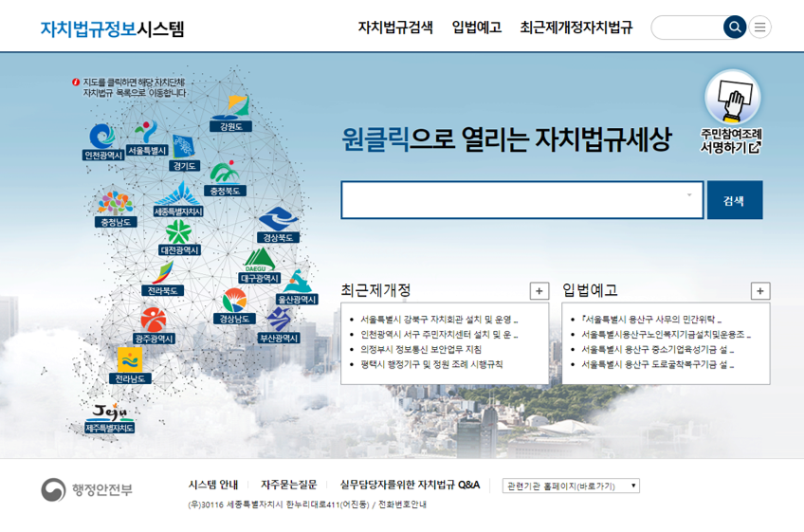Open 용산구 사무의 민간위탁 notice link
Screen dimensions: 804x532
tap(651, 320)
